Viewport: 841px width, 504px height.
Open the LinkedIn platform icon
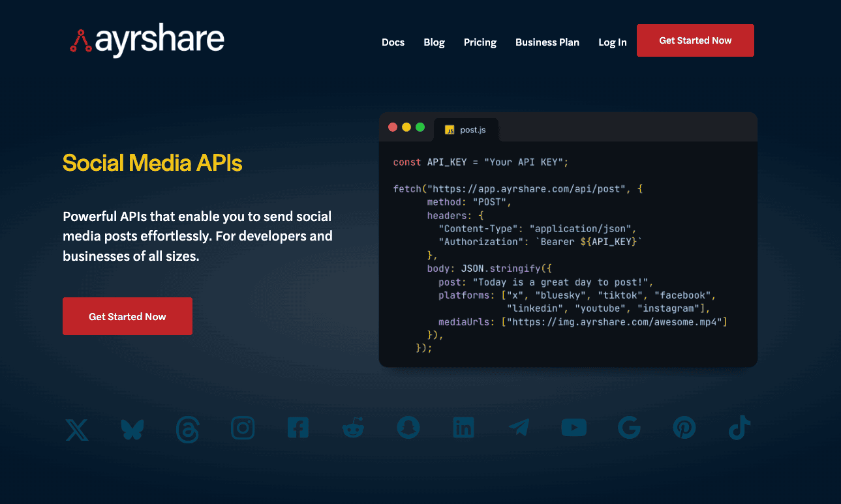pos(463,427)
